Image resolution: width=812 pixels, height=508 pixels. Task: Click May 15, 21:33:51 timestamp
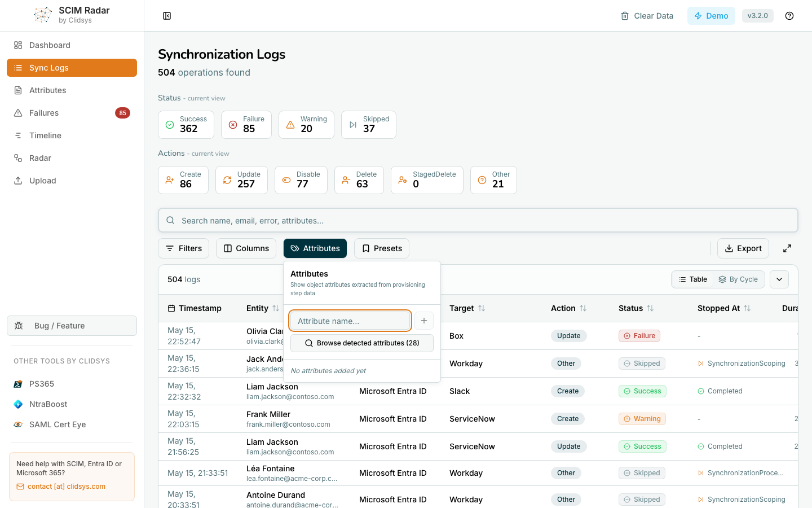click(x=198, y=473)
